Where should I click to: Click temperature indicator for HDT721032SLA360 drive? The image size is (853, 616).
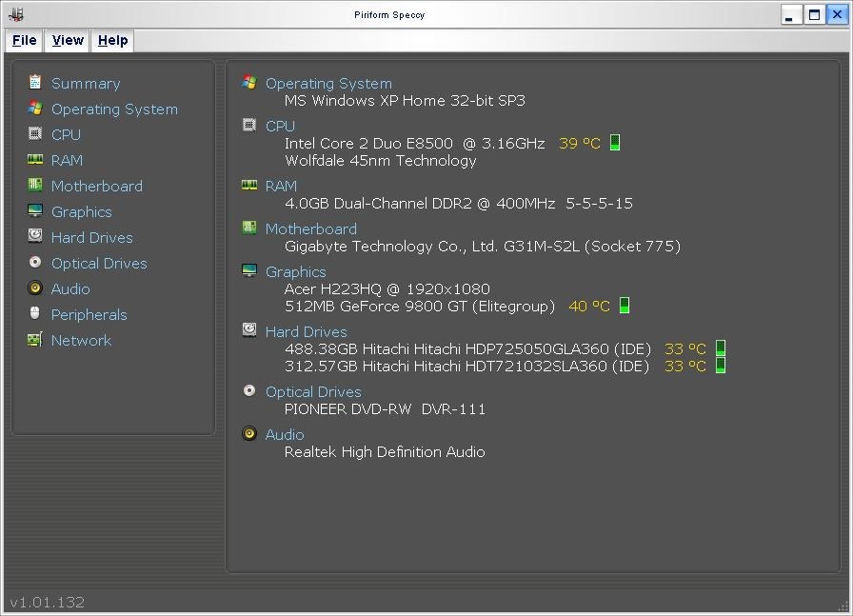[721, 366]
